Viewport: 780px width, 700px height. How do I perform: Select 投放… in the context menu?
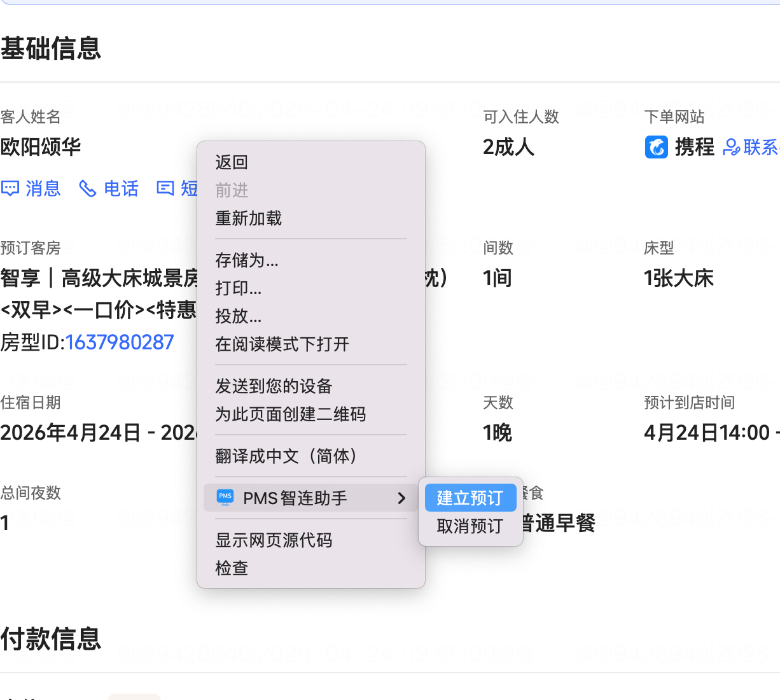239,316
